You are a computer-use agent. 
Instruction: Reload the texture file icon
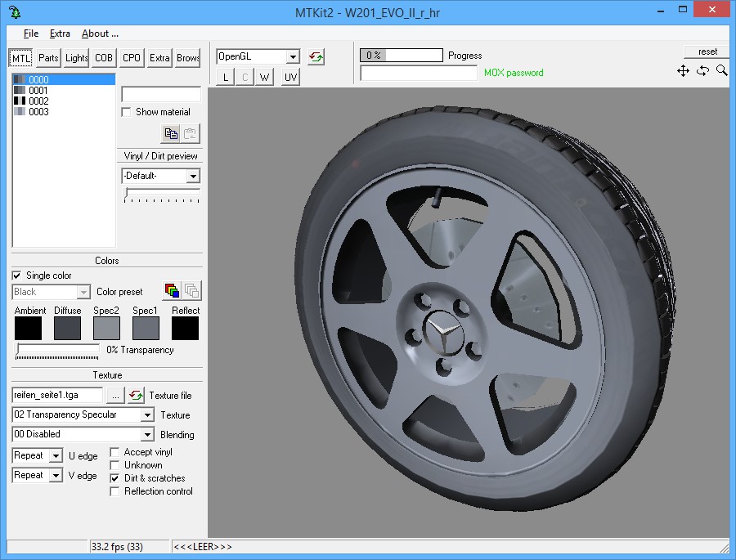click(x=136, y=395)
